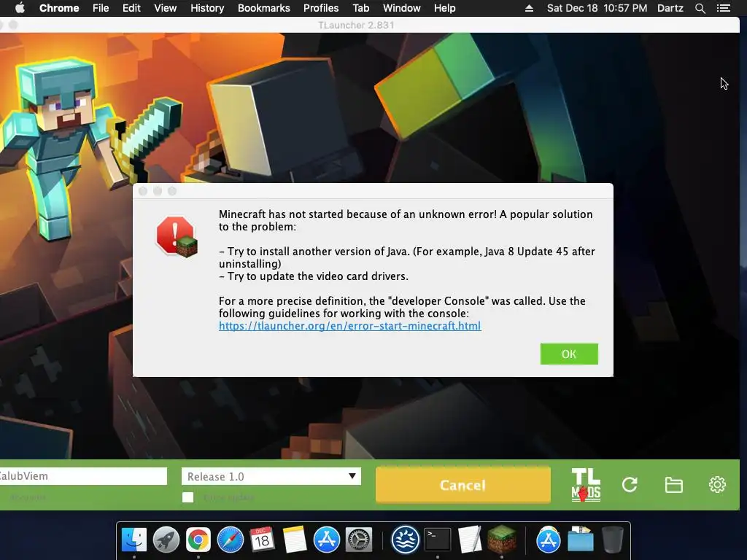Open the App Store downloads icon right of Minecraft
This screenshot has height=560, width=747.
[549, 540]
